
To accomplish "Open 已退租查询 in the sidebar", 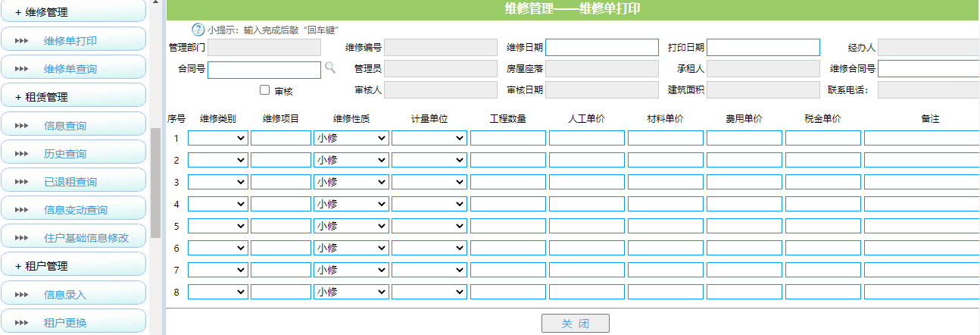I will pos(73,181).
